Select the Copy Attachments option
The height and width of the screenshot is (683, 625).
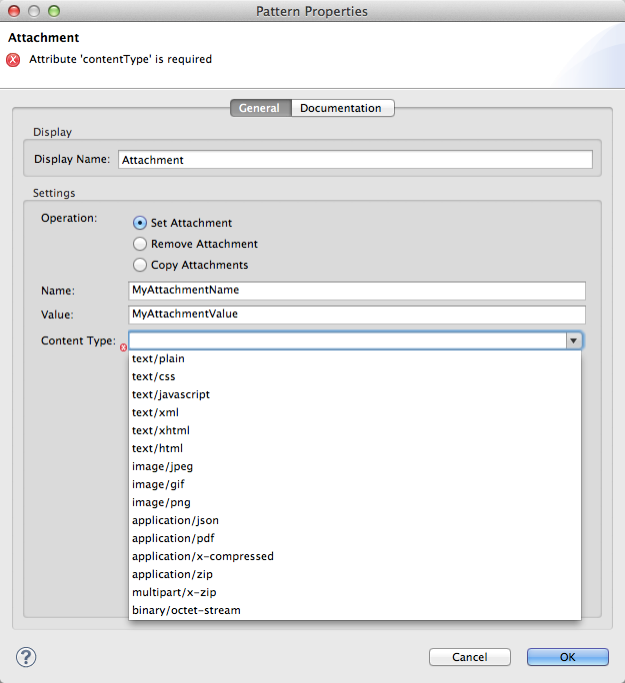coord(140,265)
